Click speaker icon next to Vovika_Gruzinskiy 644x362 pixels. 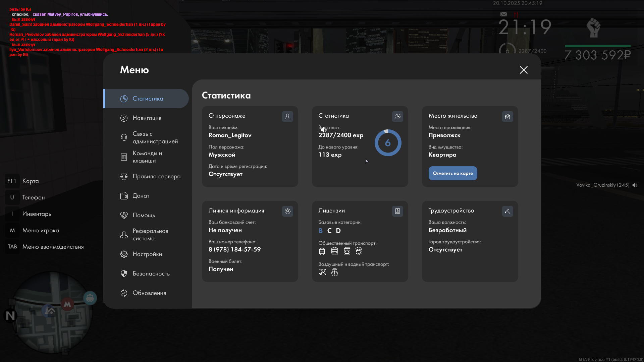click(x=635, y=185)
